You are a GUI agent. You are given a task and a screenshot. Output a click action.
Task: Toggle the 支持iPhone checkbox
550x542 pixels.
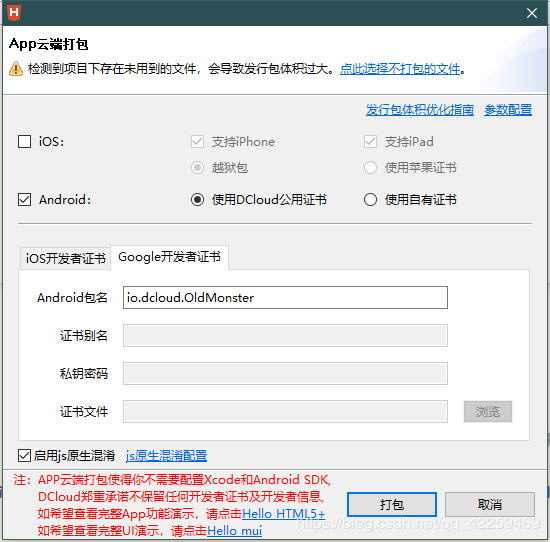(x=197, y=142)
